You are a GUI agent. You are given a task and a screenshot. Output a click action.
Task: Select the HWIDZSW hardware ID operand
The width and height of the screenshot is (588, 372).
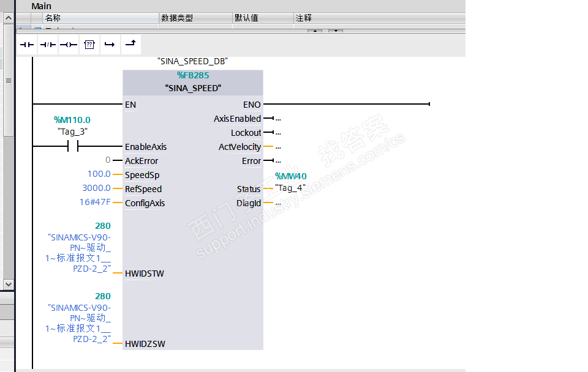point(78,323)
